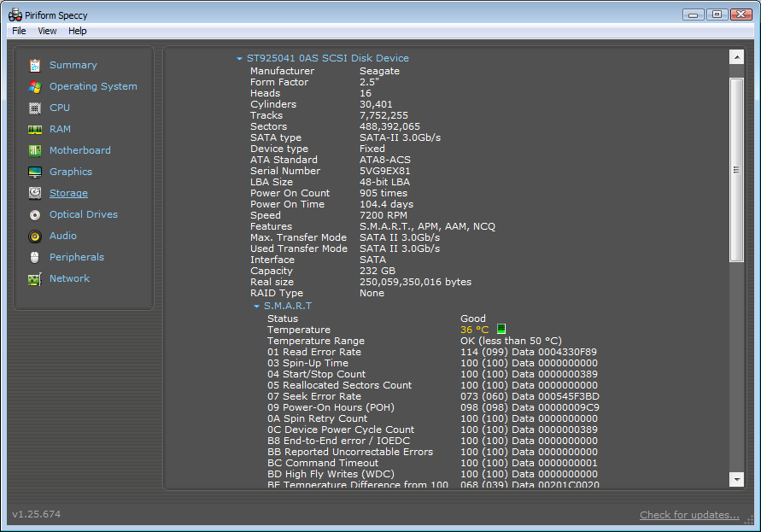Click the 07 Seek Error Rate row
The width and height of the screenshot is (761, 532).
coord(433,396)
